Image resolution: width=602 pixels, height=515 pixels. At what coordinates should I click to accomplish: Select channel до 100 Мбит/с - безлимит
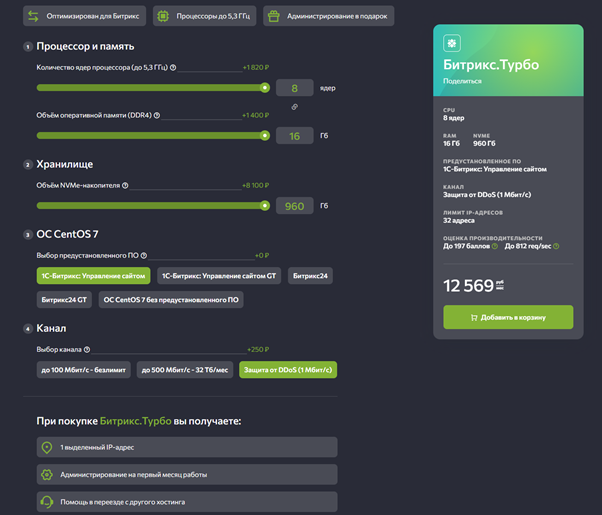click(83, 370)
